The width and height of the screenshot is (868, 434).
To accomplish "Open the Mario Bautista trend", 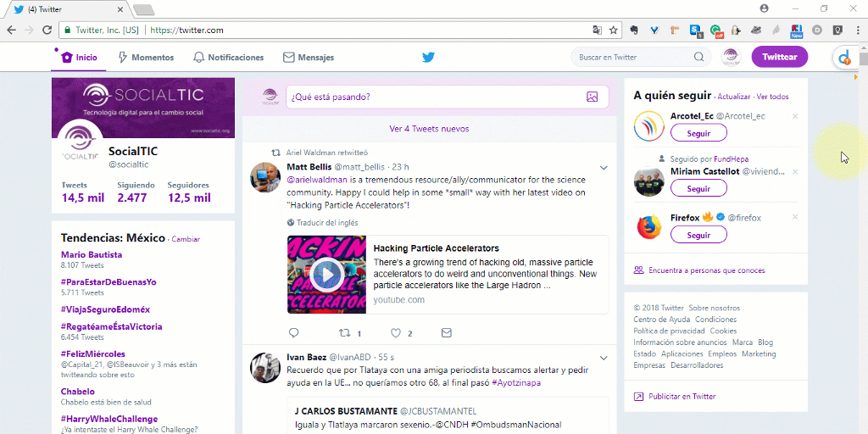I will point(92,254).
